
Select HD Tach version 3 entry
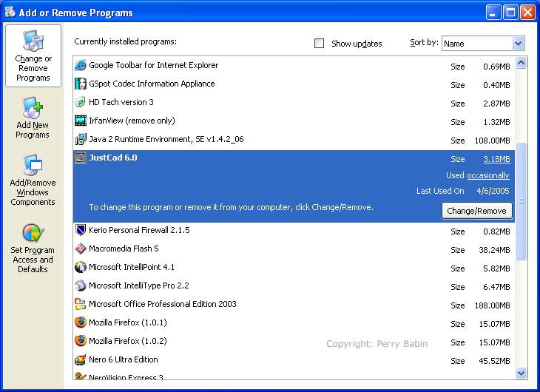click(x=294, y=102)
